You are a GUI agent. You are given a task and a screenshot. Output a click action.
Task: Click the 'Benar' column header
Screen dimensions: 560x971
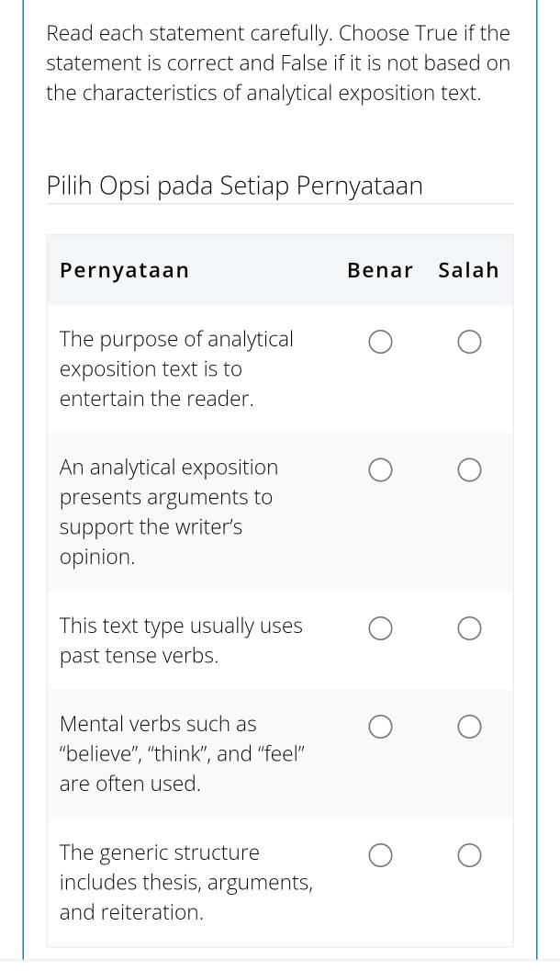tap(380, 270)
